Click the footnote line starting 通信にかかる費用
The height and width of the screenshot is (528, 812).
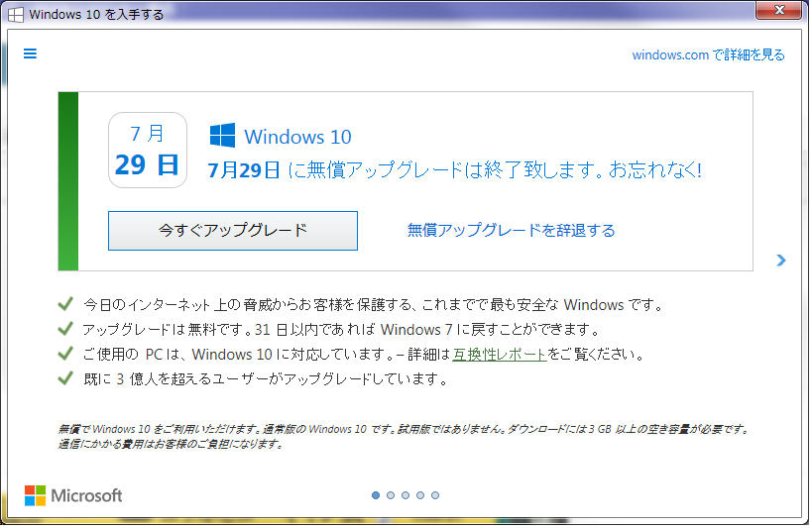click(171, 444)
